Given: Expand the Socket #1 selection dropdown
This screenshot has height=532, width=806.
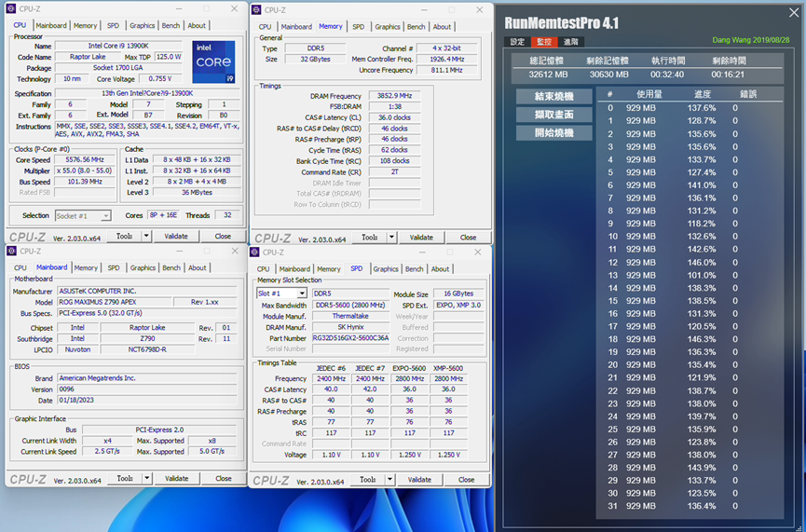Looking at the screenshot, I should pyautogui.click(x=105, y=215).
